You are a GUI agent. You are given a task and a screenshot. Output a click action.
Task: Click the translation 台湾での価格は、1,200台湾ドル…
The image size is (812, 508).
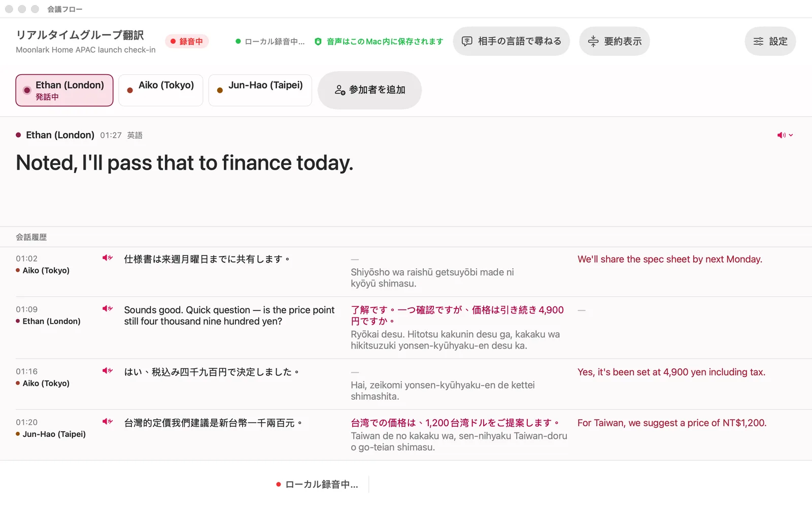455,423
